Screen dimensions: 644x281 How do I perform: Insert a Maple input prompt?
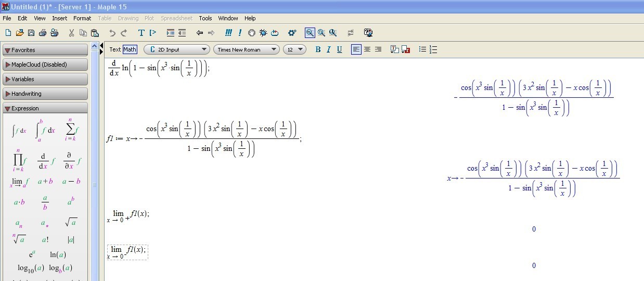(153, 33)
